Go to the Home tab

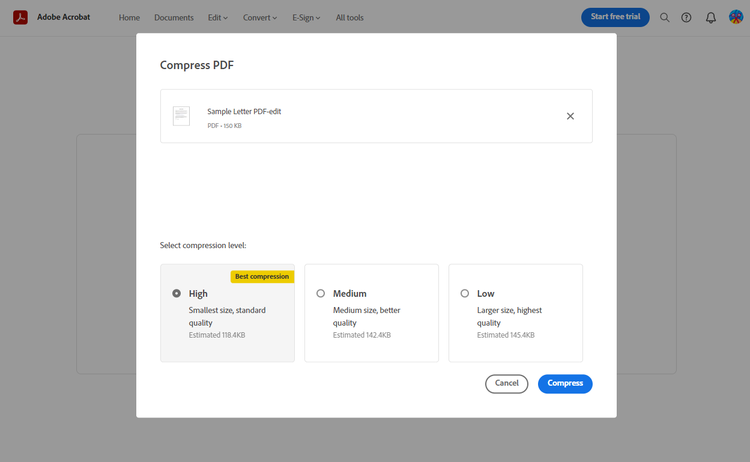[x=129, y=18]
